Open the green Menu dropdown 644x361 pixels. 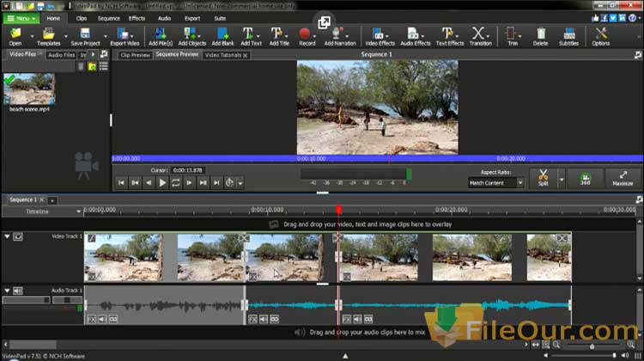(x=21, y=18)
